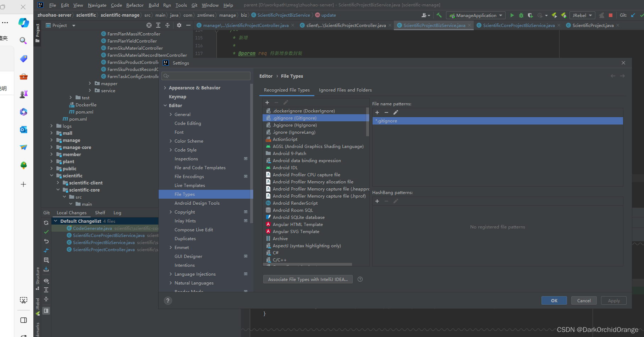
Task: Select File Encodings in settings tree
Action: click(x=189, y=176)
